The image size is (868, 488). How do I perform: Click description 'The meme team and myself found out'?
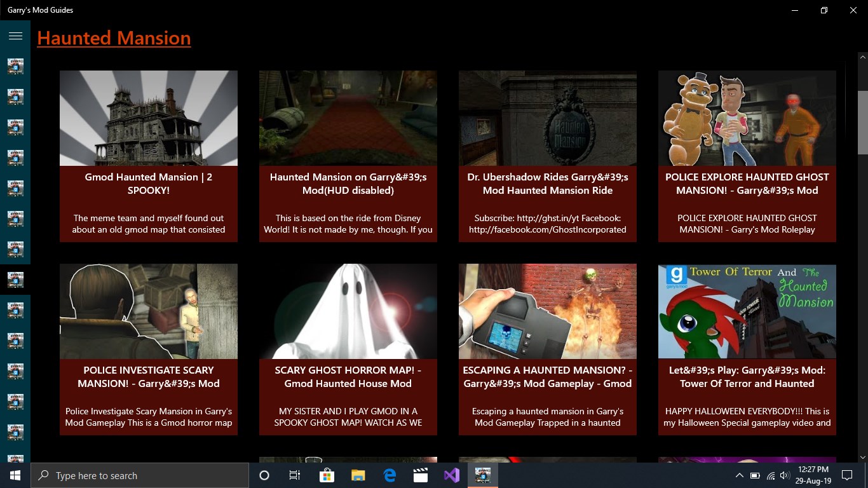149,224
